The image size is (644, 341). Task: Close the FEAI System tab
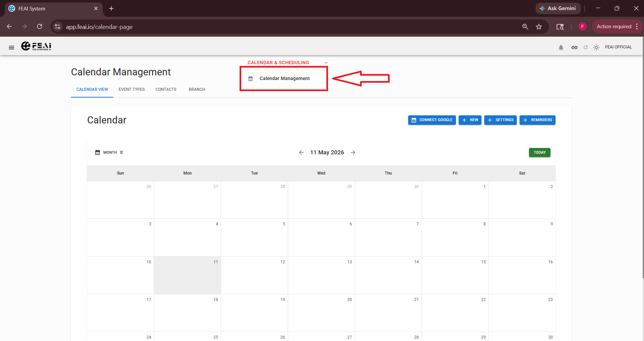pyautogui.click(x=96, y=8)
